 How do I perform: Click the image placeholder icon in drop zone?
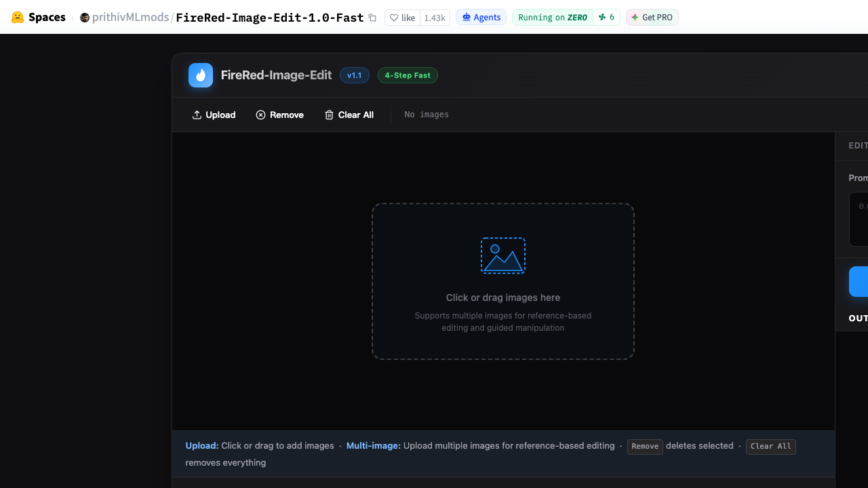pos(503,256)
